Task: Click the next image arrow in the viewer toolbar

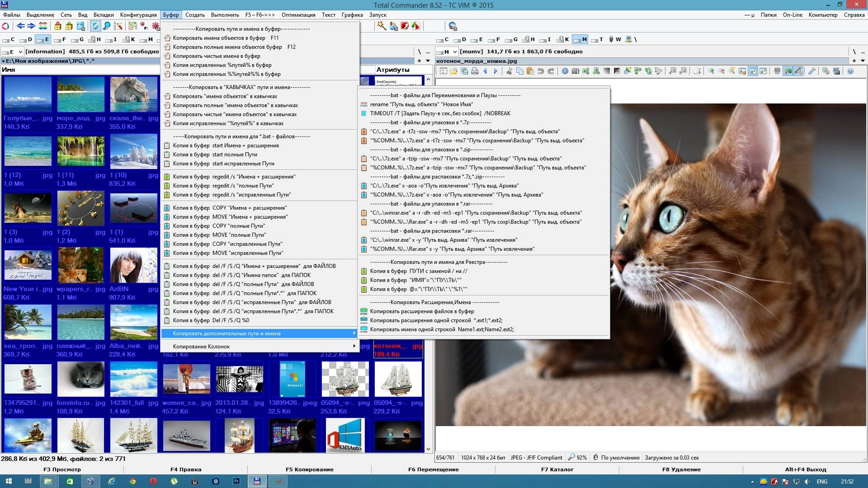Action: point(495,71)
